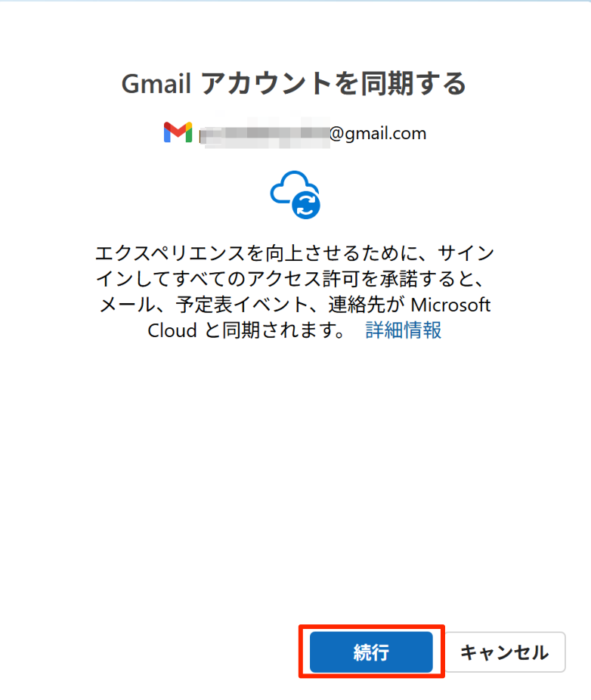Click the 連絡先が text
This screenshot has width=591, height=700.
(367, 305)
